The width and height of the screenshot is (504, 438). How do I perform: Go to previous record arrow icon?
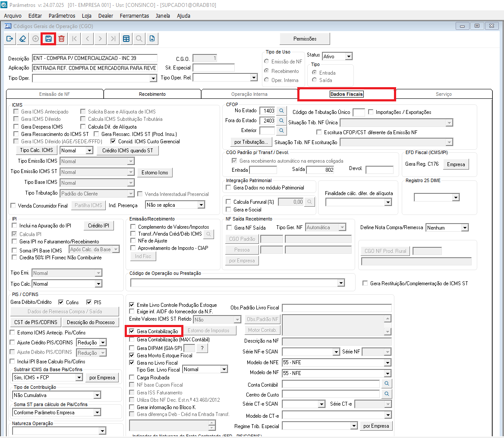pos(88,38)
